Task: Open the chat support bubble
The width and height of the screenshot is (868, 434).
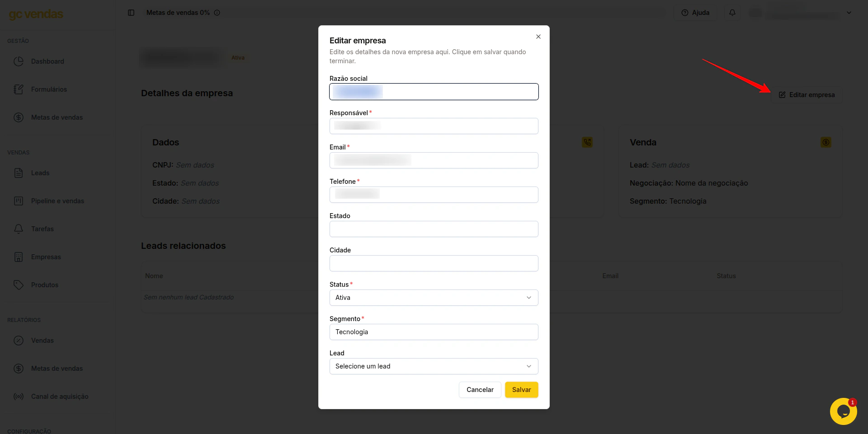Action: [843, 411]
